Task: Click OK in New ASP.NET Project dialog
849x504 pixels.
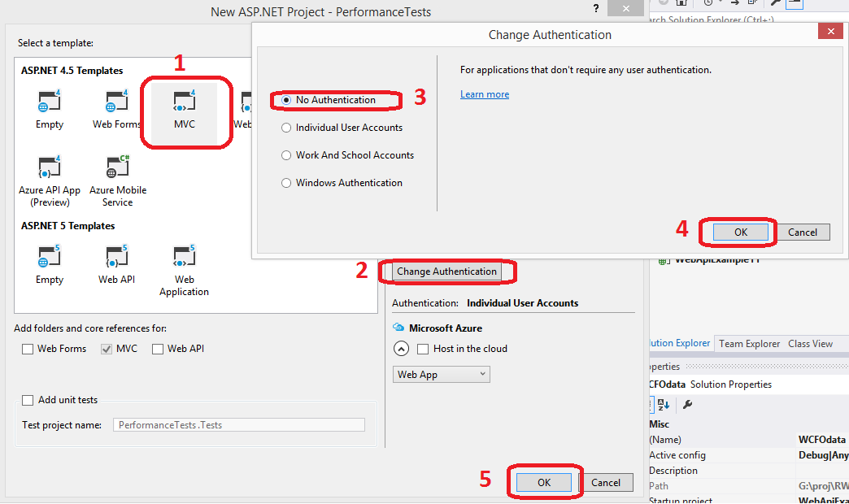Action: [x=543, y=482]
